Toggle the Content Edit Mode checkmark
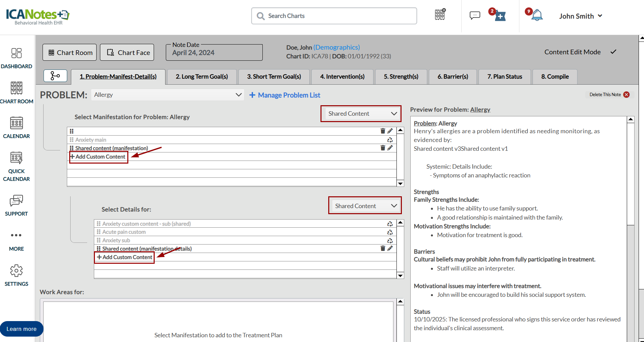The width and height of the screenshot is (644, 342). pos(613,52)
